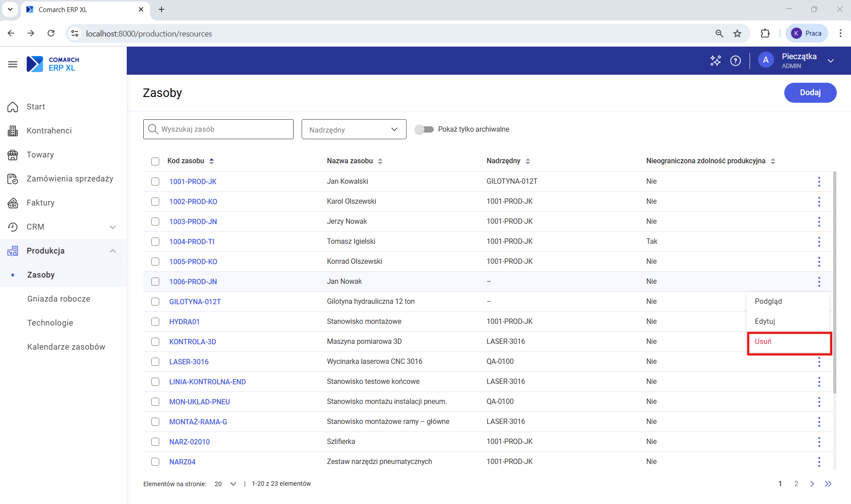Choose Edytuj in the row menu

pos(765,321)
